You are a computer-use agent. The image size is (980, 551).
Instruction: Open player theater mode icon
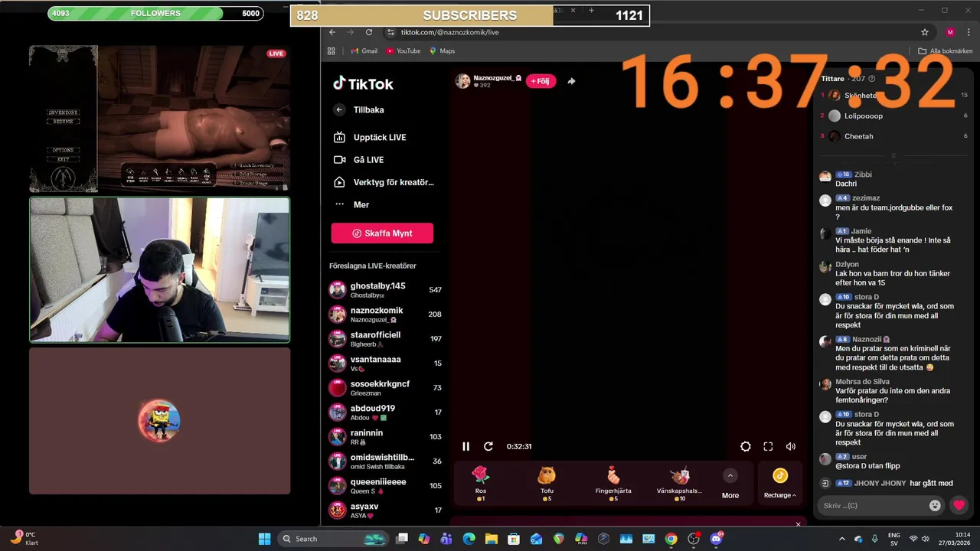pyautogui.click(x=746, y=446)
